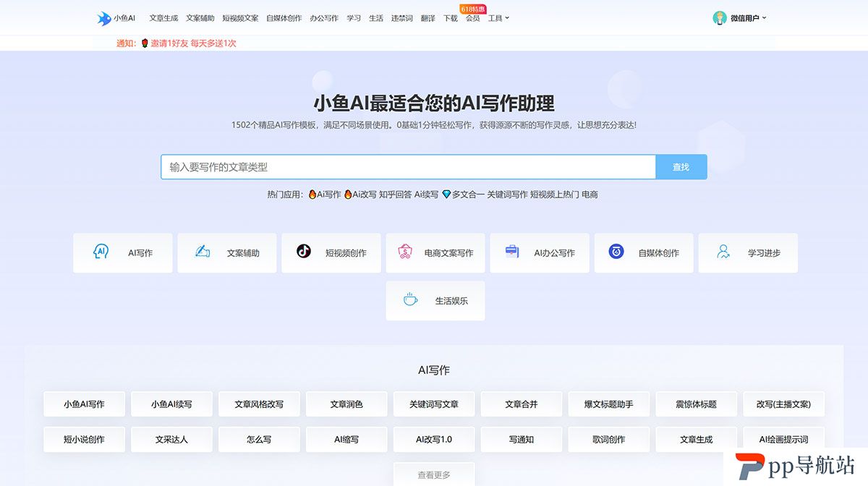Click the 生活娱乐 coffee cup icon
This screenshot has height=486, width=868.
[x=410, y=299]
